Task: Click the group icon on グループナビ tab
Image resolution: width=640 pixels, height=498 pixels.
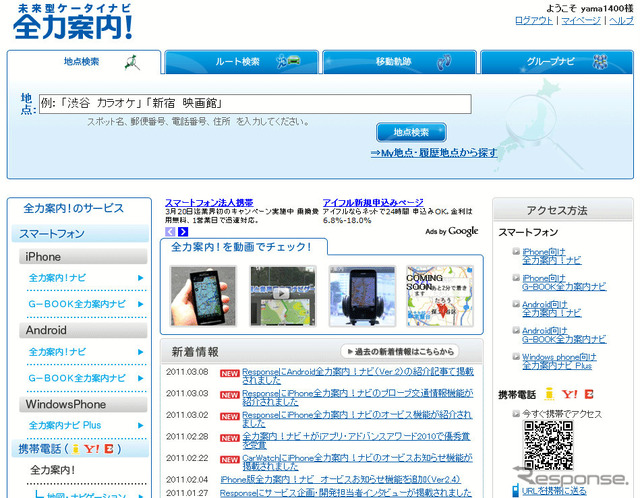Action: click(600, 62)
